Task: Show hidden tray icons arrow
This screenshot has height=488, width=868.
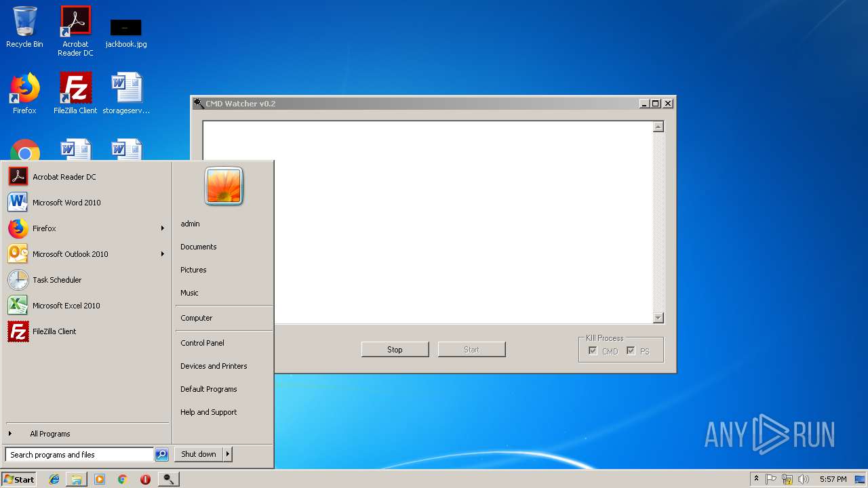Action: 756,479
